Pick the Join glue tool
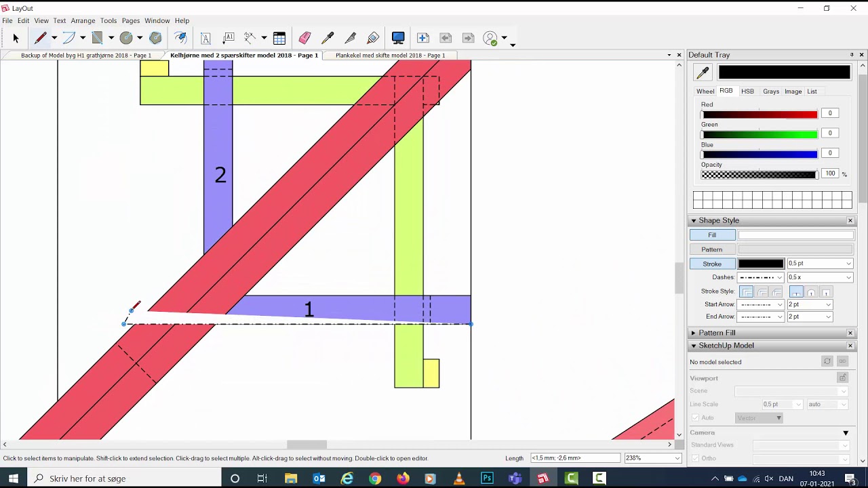Viewport: 868px width, 488px height. coord(373,39)
